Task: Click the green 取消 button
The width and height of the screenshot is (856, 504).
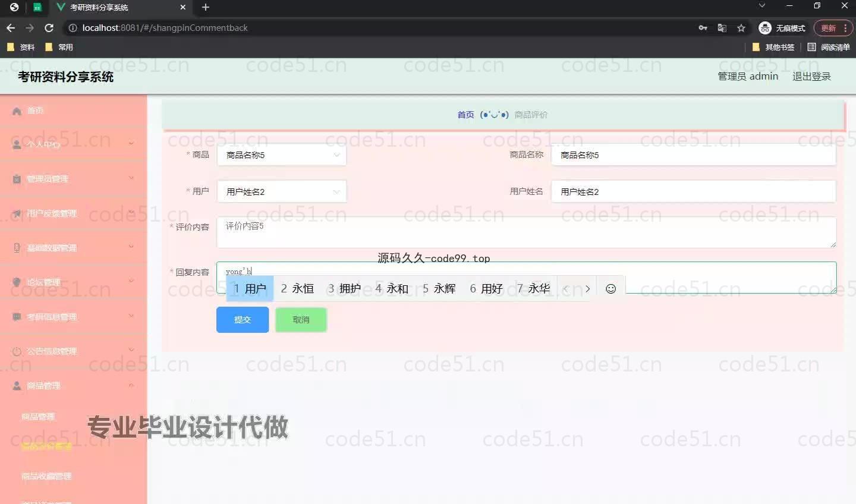Action: tap(301, 320)
